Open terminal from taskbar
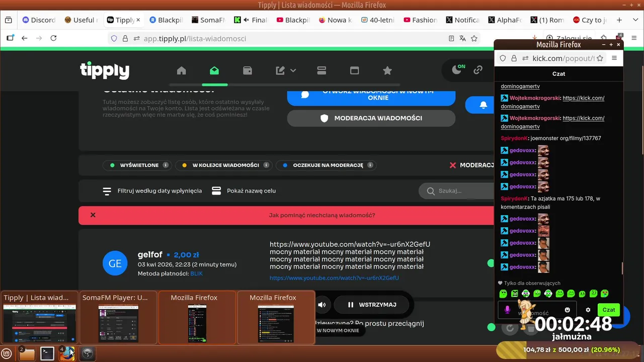 47,353
